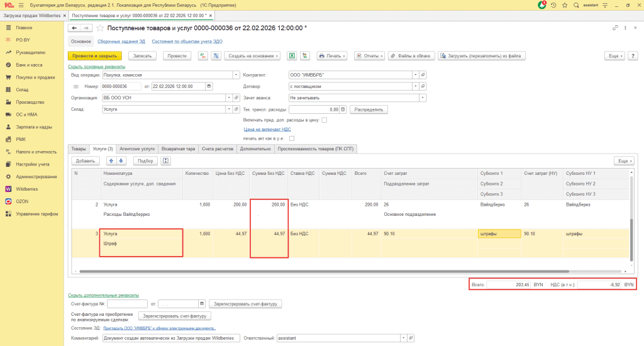Click 'Цена не включает НДС' link
Screen dimensions: 644x346
tap(267, 129)
